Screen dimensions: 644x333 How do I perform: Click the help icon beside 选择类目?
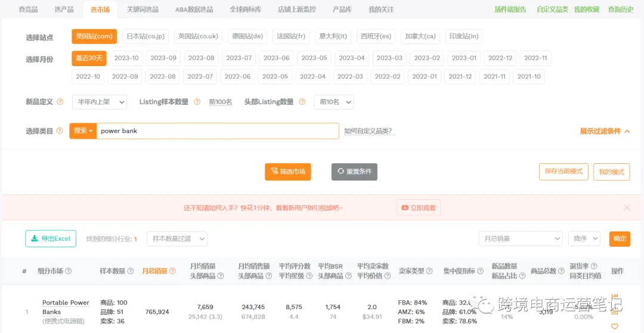tap(60, 131)
